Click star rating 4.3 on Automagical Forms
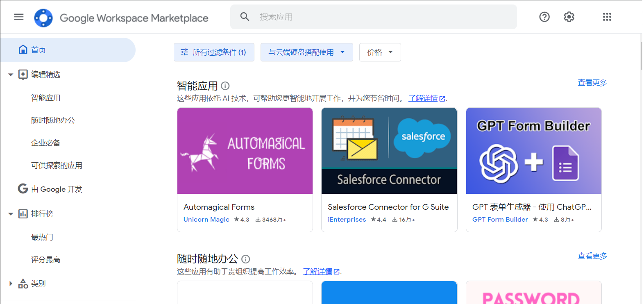 coord(242,220)
